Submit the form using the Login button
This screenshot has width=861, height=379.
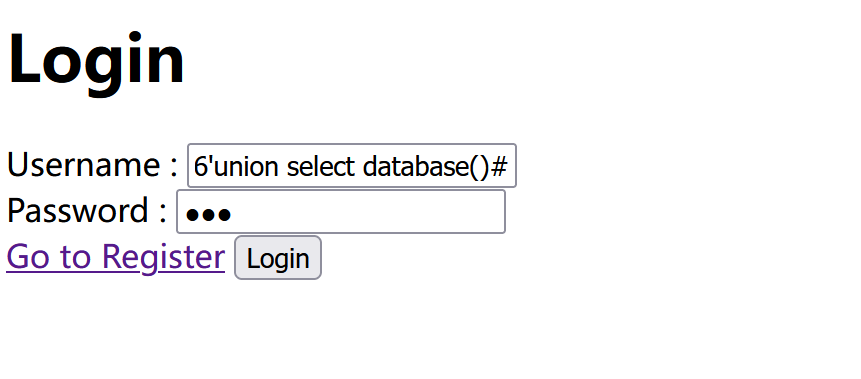click(278, 258)
